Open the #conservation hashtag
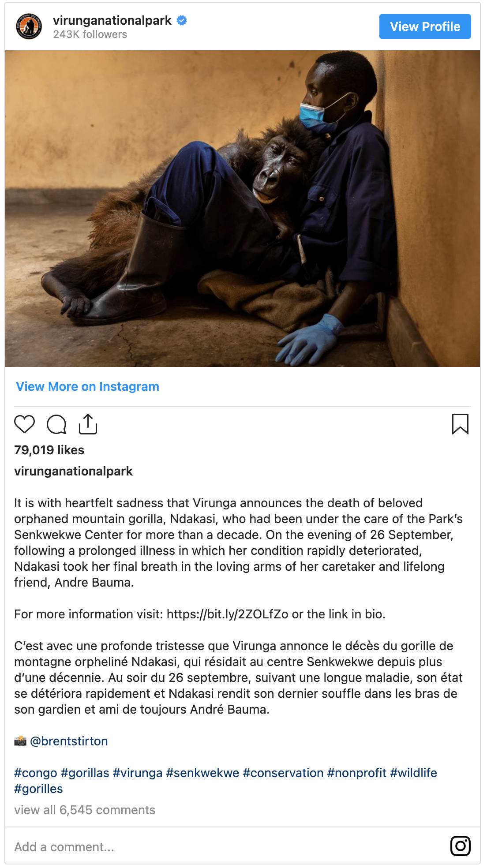This screenshot has height=868, width=487. [x=283, y=773]
